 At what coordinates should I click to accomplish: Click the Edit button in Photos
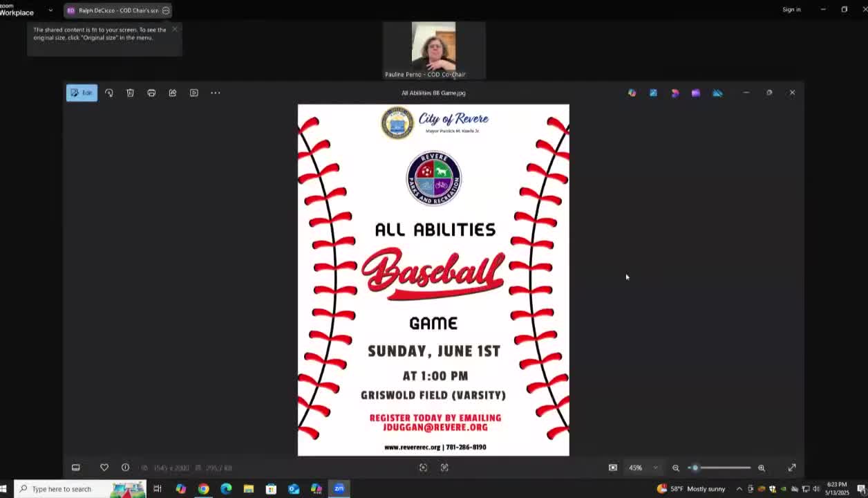click(82, 93)
